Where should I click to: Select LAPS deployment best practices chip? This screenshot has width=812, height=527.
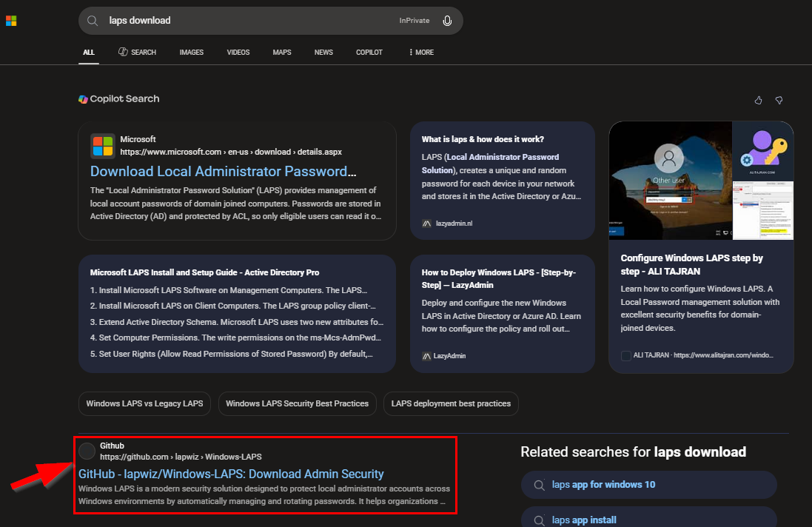tap(451, 403)
